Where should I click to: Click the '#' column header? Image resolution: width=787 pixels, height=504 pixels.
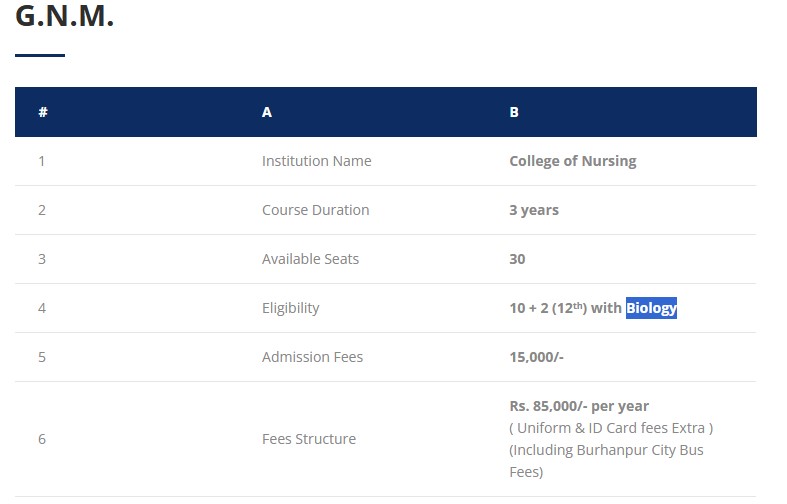[x=43, y=112]
